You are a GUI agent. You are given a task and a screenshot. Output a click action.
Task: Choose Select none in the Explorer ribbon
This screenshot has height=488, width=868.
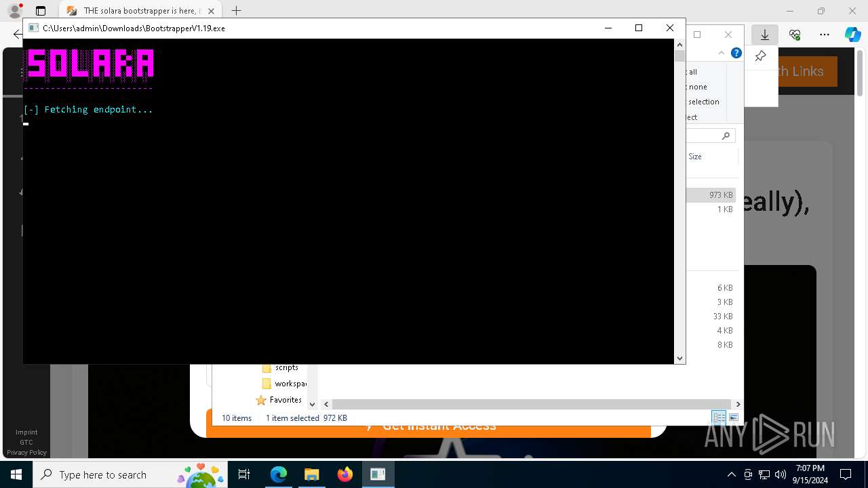(x=696, y=87)
